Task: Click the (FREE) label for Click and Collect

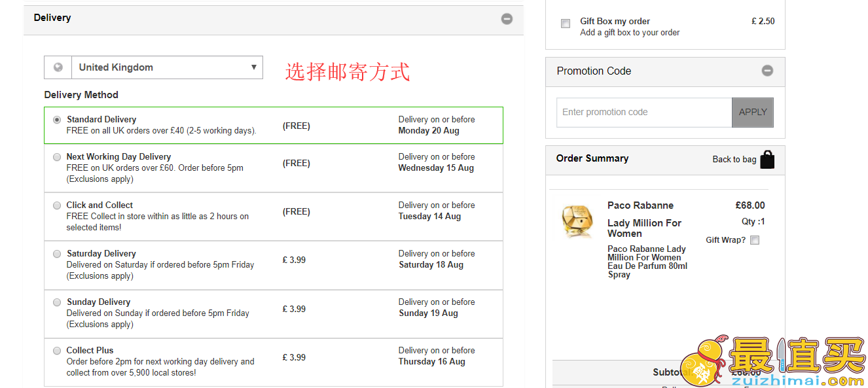Action: pyautogui.click(x=297, y=211)
